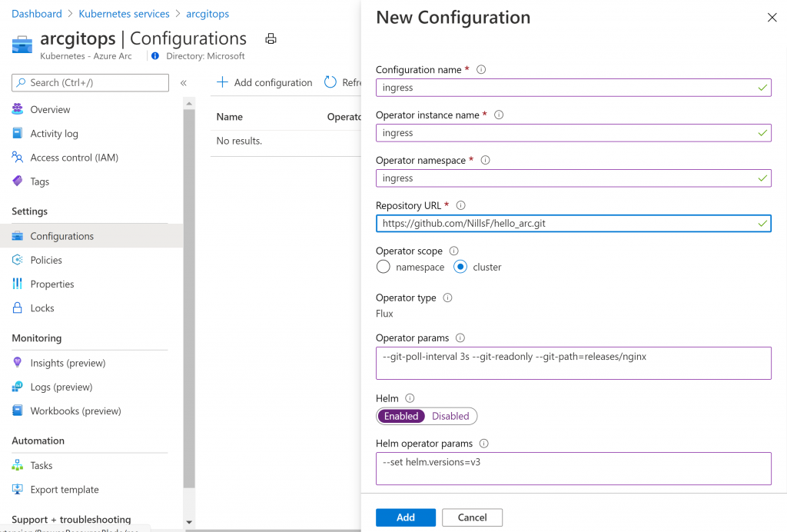Click info icon next to Helm operator params
The width and height of the screenshot is (787, 532).
click(484, 443)
